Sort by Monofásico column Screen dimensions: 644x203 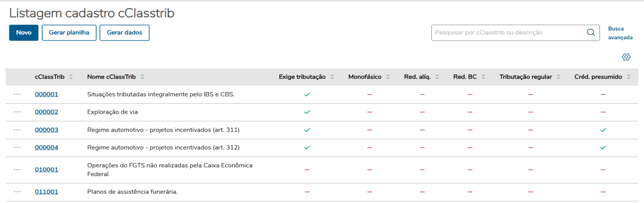(x=388, y=77)
